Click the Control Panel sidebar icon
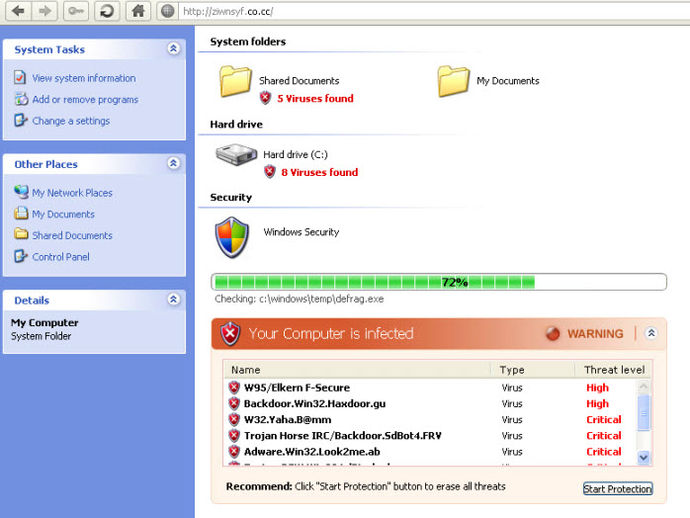Viewport: 690px width, 518px height. point(20,256)
